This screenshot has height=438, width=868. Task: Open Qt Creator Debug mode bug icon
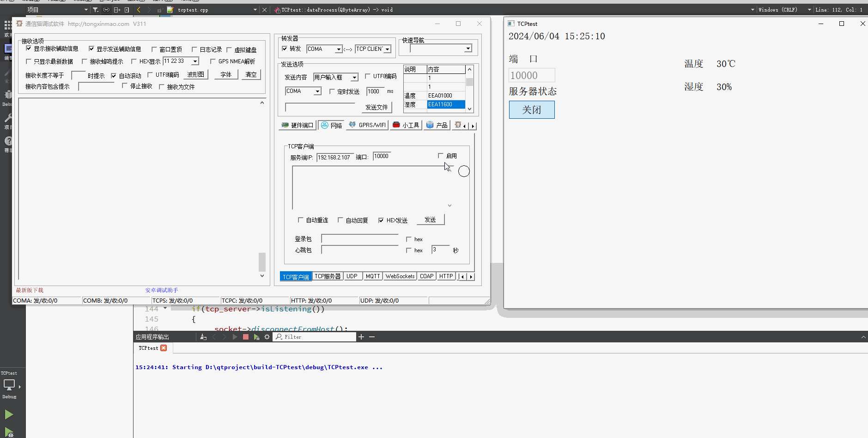click(x=7, y=95)
